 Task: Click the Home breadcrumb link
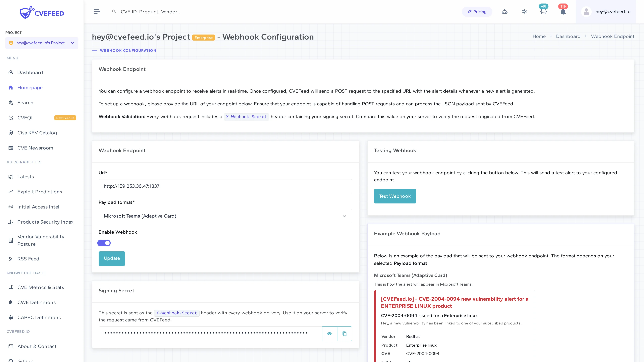point(539,36)
